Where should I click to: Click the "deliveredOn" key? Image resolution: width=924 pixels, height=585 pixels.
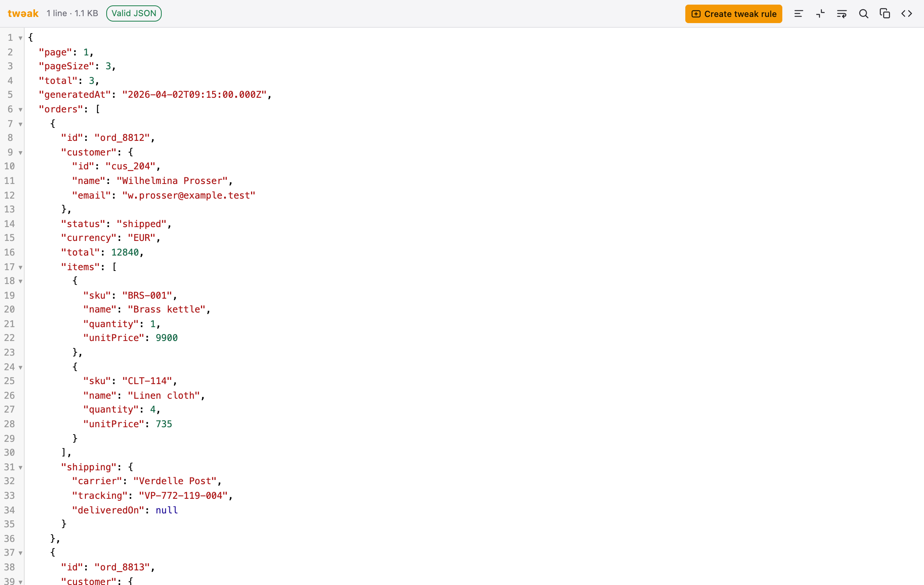(108, 510)
